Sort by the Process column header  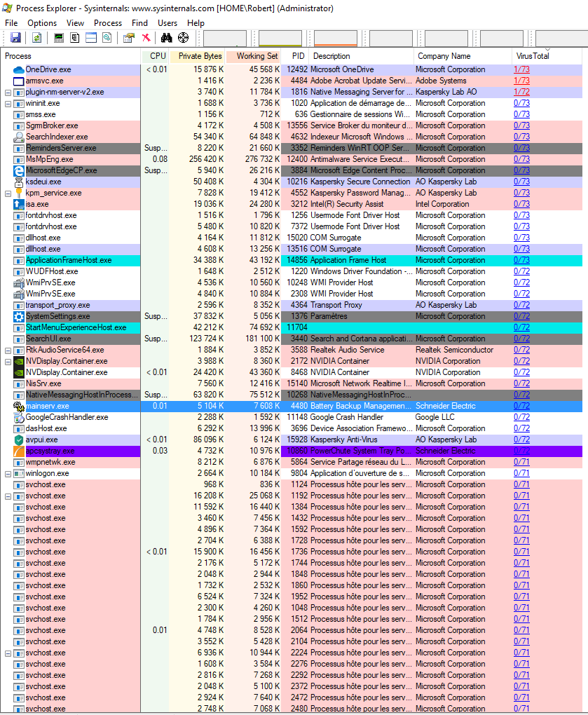point(71,56)
